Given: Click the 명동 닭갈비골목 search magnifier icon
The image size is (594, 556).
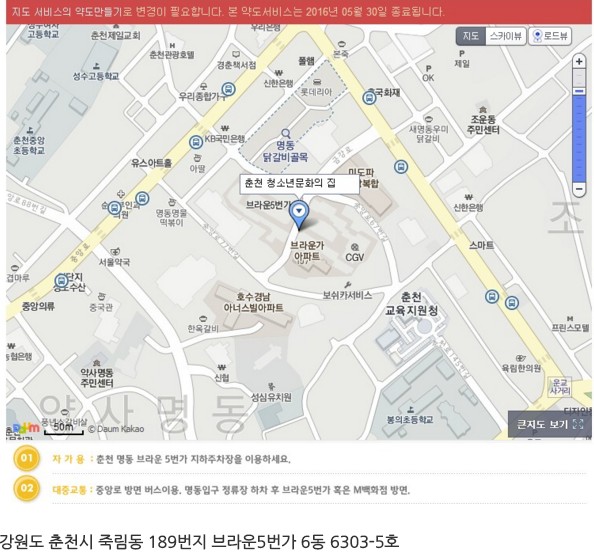Looking at the screenshot, I should coord(286,133).
